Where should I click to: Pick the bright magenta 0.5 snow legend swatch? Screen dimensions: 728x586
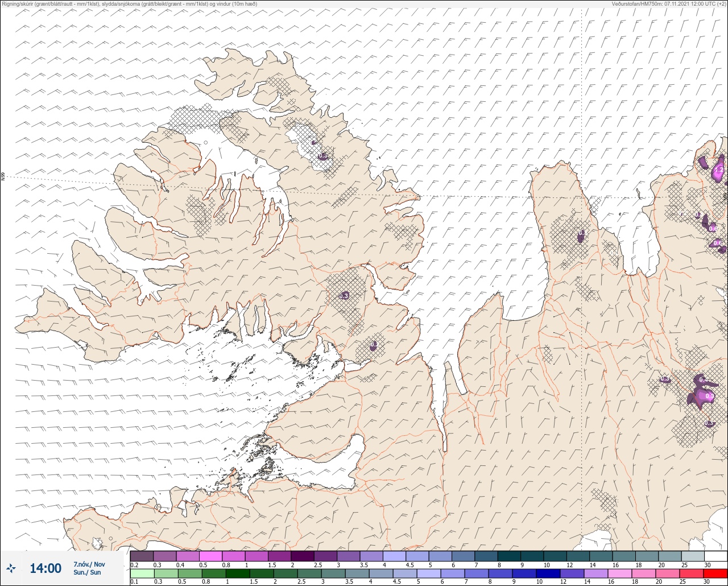(210, 556)
